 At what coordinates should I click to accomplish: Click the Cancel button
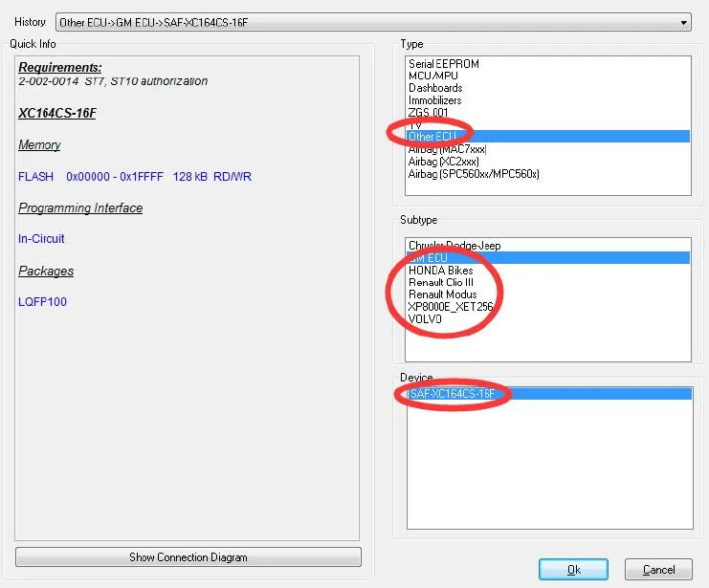click(x=658, y=570)
